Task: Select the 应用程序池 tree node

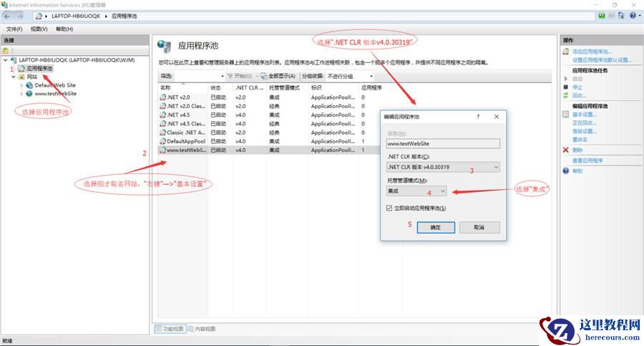Action: coord(39,68)
